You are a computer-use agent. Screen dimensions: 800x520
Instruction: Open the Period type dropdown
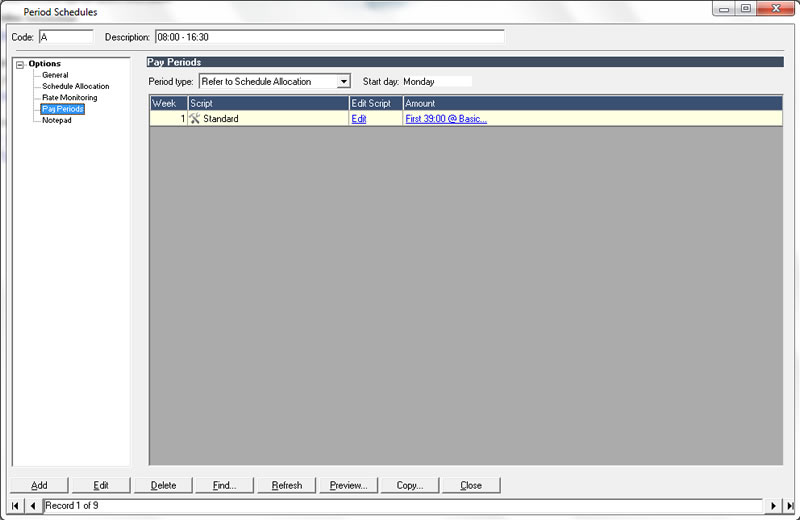[x=343, y=81]
